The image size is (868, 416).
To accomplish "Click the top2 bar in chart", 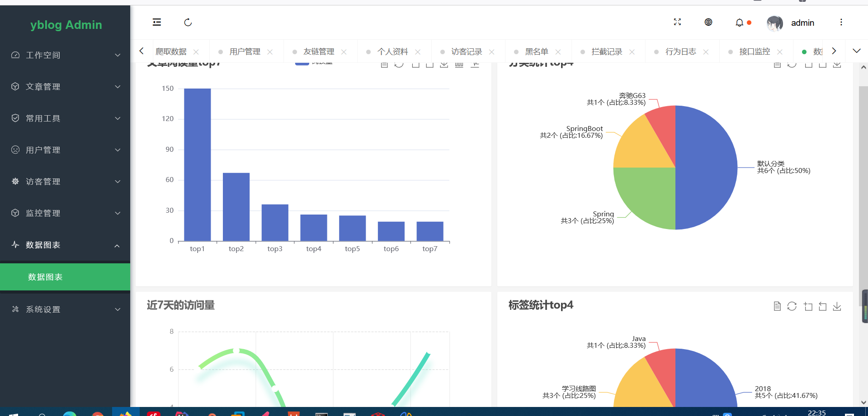I will pyautogui.click(x=236, y=207).
